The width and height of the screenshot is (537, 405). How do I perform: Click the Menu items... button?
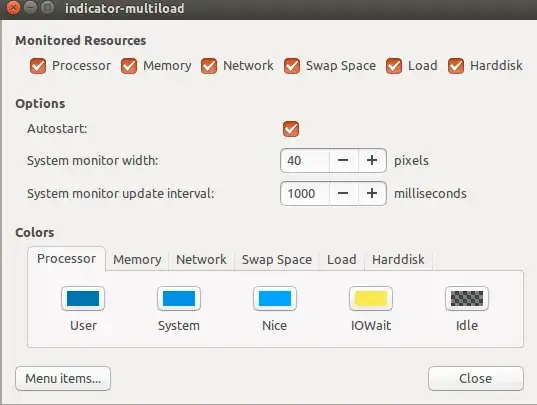click(63, 378)
